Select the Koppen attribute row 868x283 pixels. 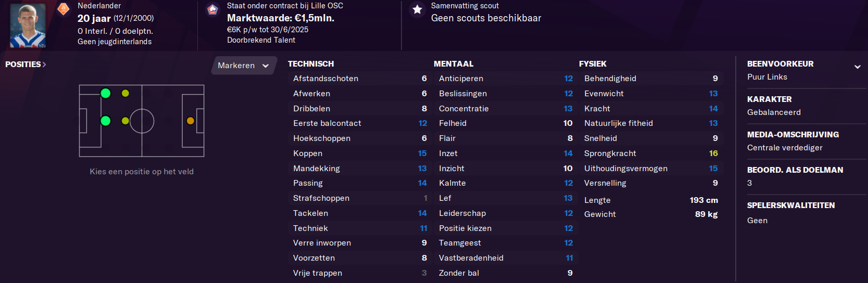click(360, 153)
